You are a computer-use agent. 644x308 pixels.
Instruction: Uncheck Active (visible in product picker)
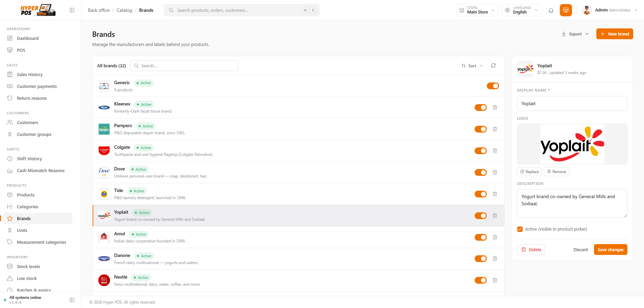pyautogui.click(x=520, y=229)
